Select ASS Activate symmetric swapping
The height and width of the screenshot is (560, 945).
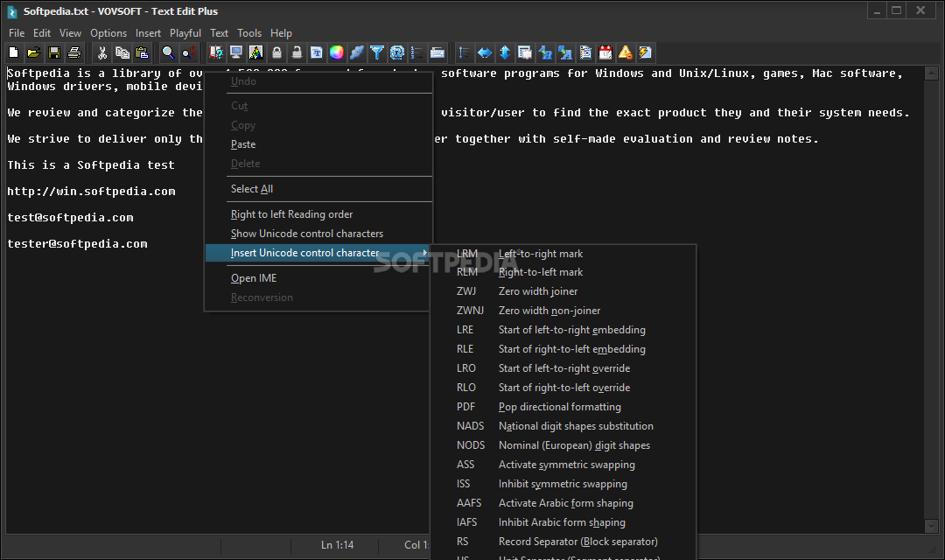563,465
